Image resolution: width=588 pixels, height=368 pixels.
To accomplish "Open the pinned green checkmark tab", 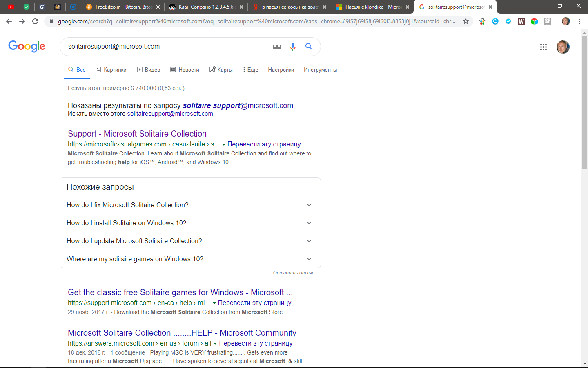I will click(27, 7).
